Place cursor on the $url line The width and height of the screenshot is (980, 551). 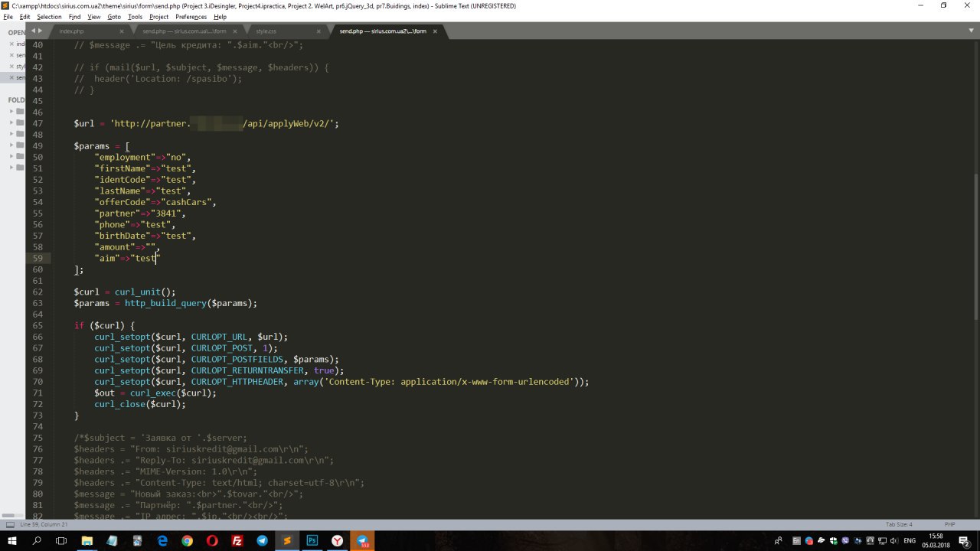tap(206, 123)
